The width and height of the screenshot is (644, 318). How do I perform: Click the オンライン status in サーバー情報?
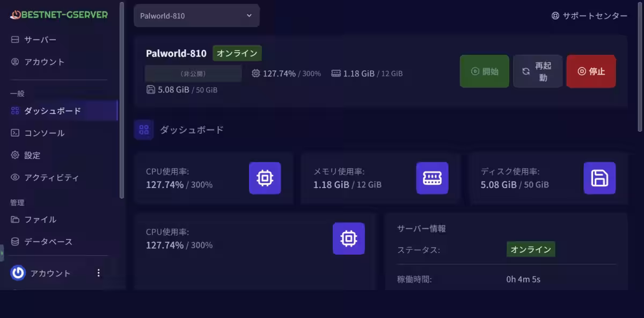[531, 249]
